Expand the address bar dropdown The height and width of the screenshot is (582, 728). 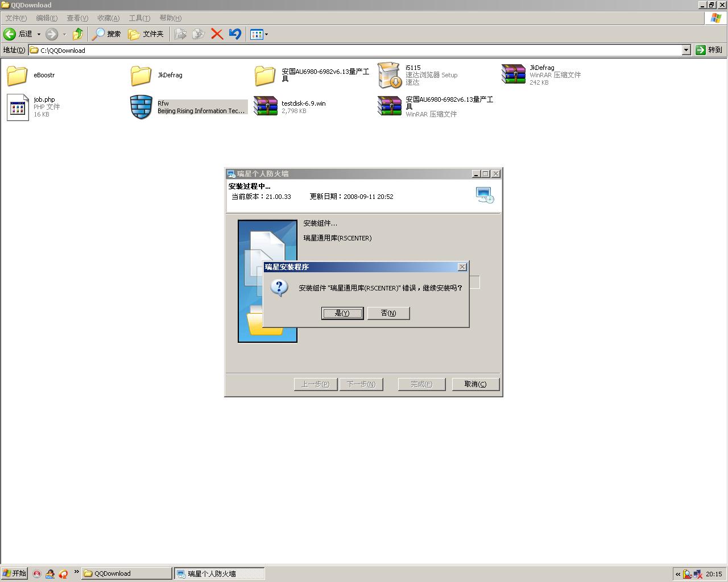coord(686,50)
